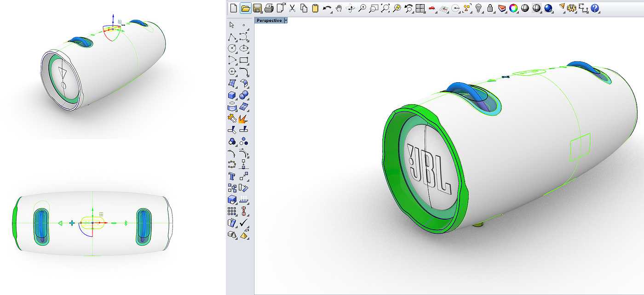Click the Explode icon

(x=244, y=118)
